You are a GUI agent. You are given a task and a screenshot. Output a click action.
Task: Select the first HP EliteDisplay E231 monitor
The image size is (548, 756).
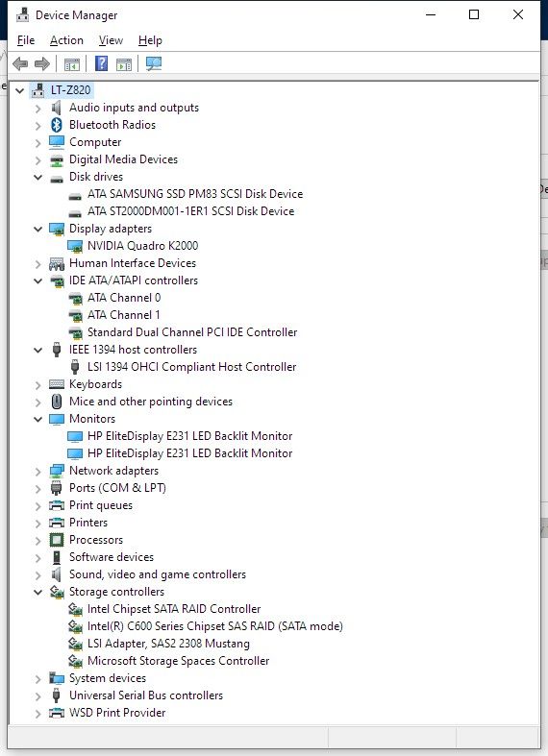click(x=189, y=436)
